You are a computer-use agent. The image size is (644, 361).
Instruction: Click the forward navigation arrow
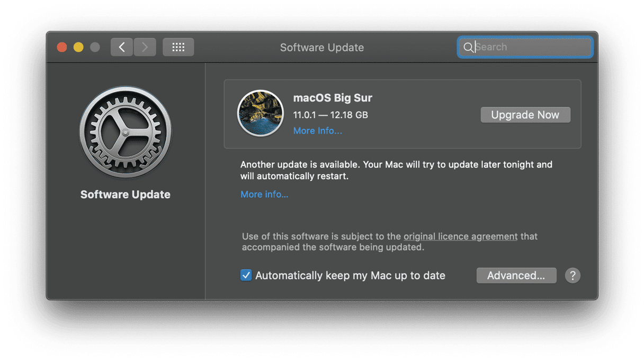coord(145,47)
